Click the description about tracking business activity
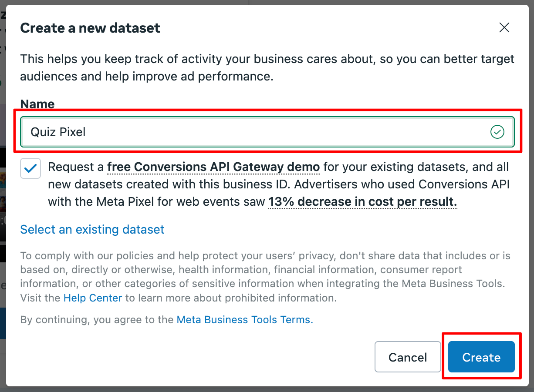 click(267, 68)
